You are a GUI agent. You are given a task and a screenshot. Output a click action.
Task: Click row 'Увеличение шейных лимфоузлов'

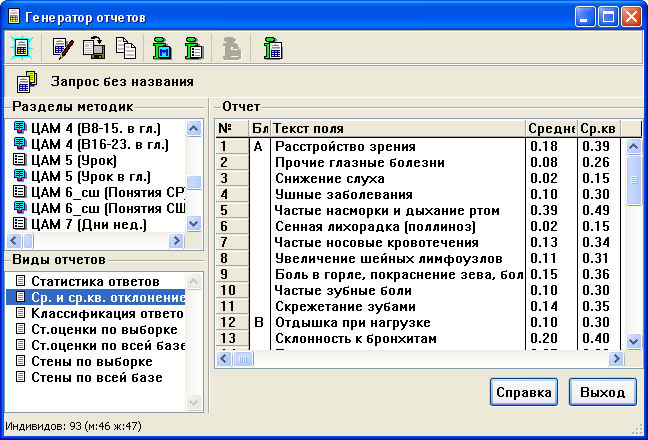click(x=417, y=258)
